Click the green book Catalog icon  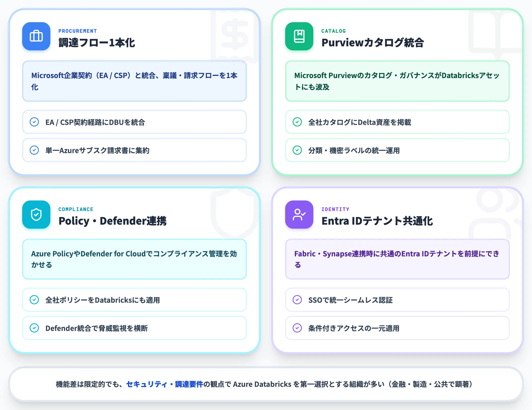click(x=299, y=36)
